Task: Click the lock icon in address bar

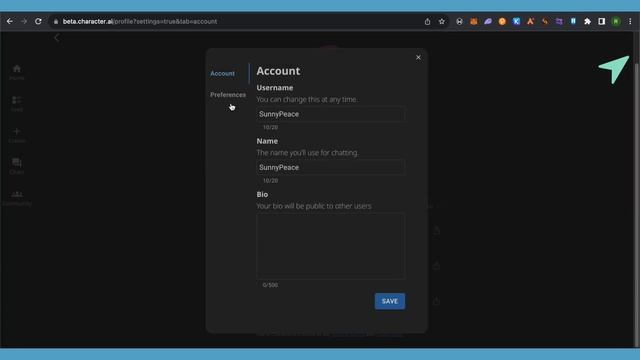Action: click(x=56, y=22)
